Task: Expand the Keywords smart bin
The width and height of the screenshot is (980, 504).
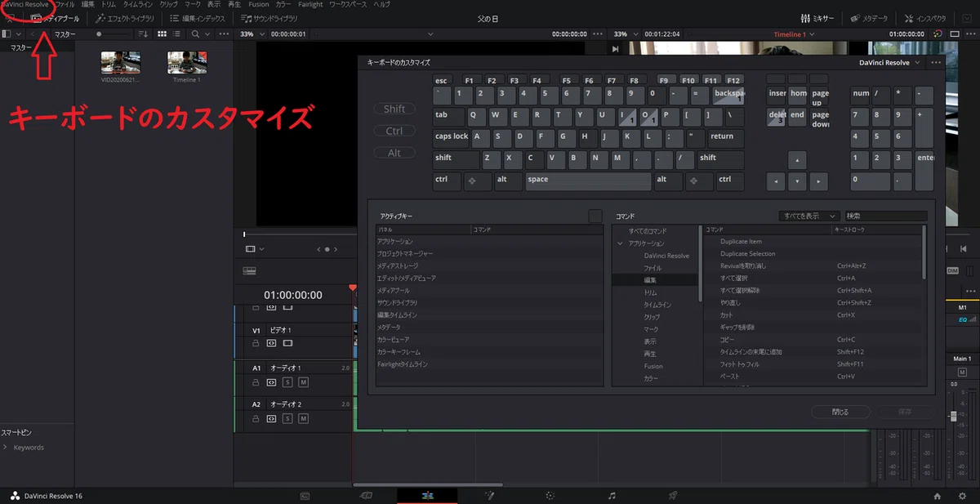Action: coord(6,448)
